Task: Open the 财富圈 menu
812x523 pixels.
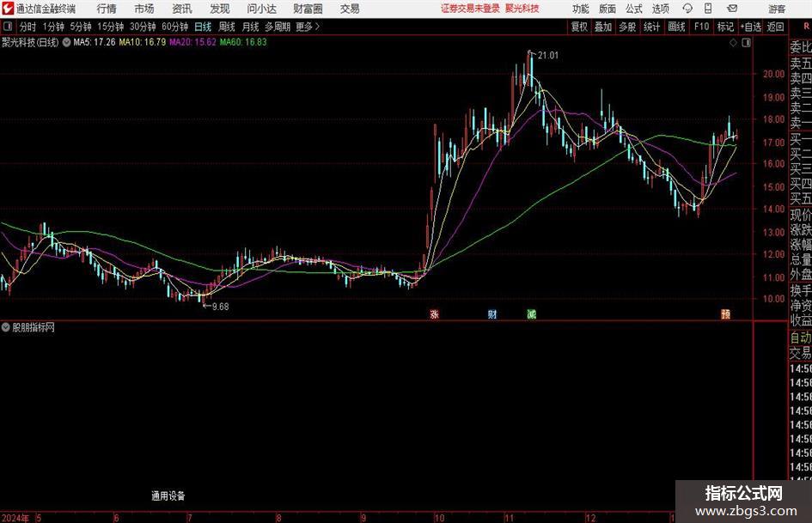Action: tap(308, 9)
